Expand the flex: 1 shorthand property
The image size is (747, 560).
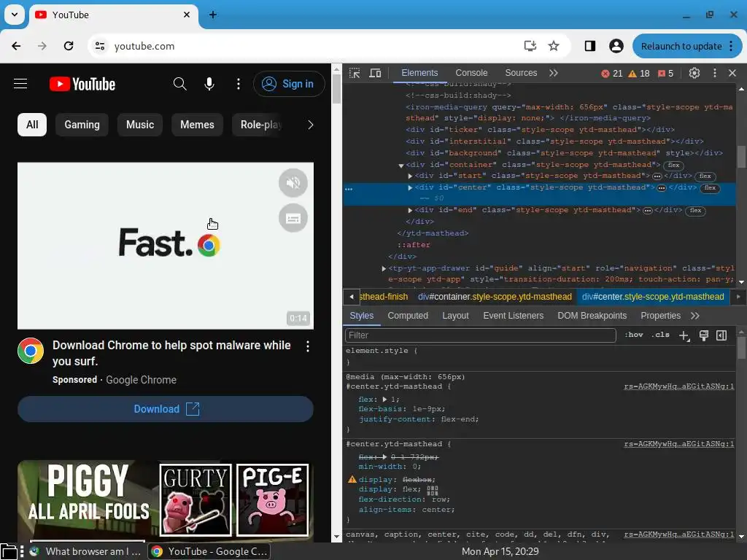(x=384, y=399)
